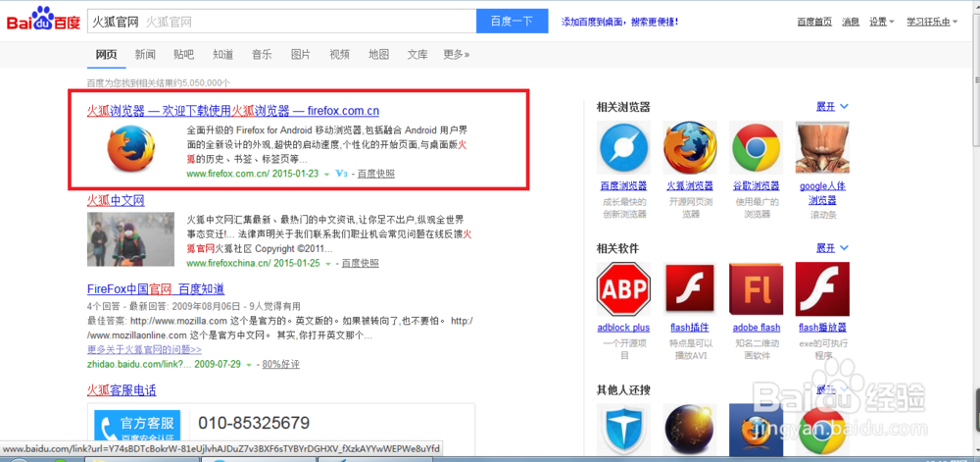This screenshot has height=462, width=980.
Task: Expand the 相关软件 section with 展开
Action: point(832,248)
